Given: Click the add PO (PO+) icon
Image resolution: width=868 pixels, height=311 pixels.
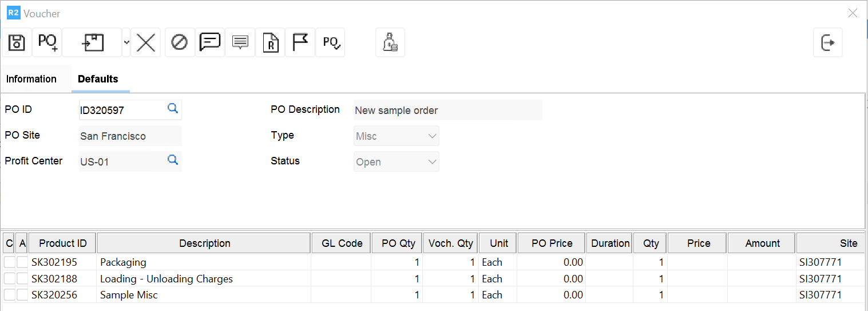Looking at the screenshot, I should [x=47, y=42].
